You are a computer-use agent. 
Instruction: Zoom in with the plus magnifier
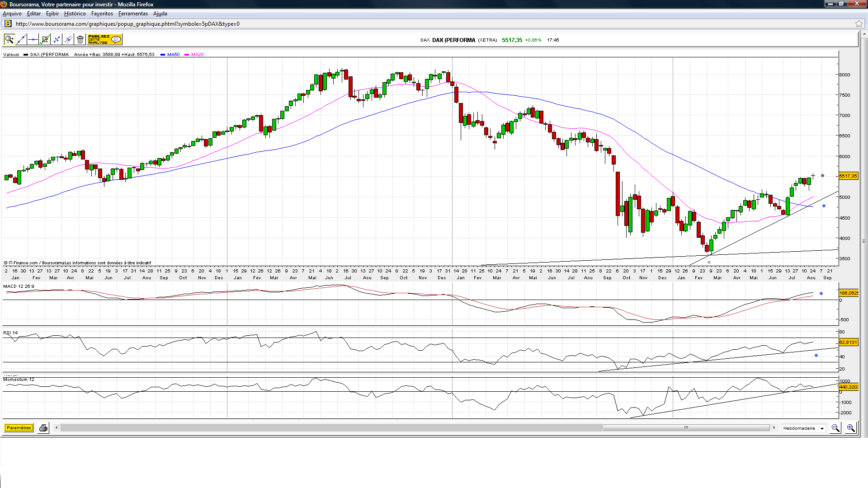pos(850,428)
